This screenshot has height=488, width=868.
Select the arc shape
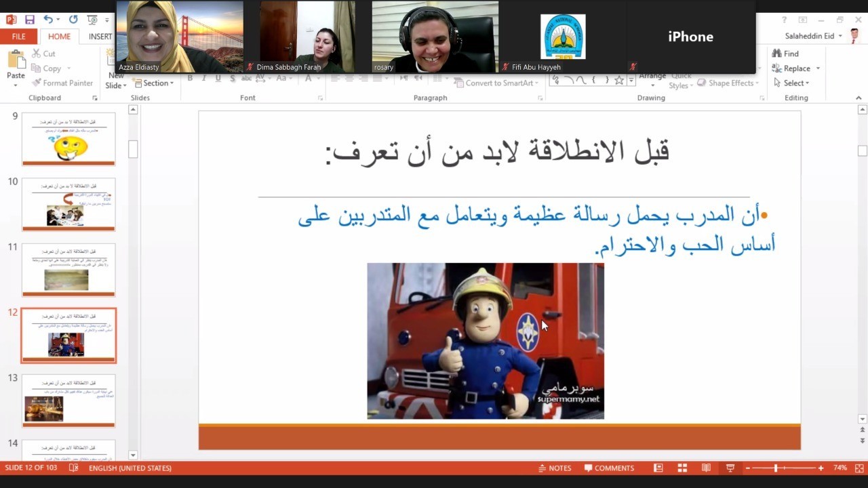(x=570, y=80)
